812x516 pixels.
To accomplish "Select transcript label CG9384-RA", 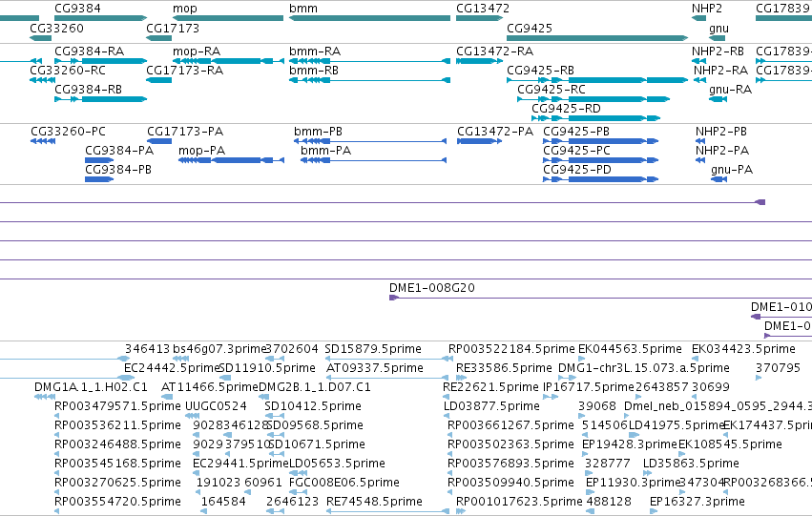I will 89,51.
